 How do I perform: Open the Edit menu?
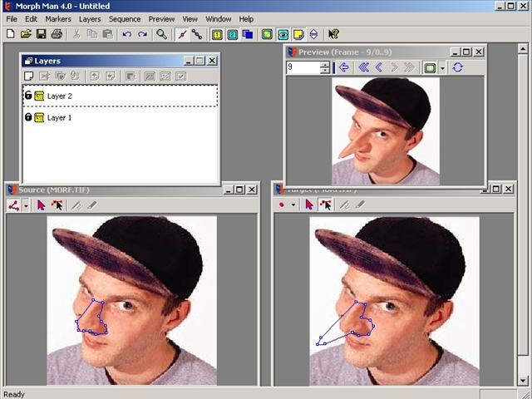pos(31,19)
